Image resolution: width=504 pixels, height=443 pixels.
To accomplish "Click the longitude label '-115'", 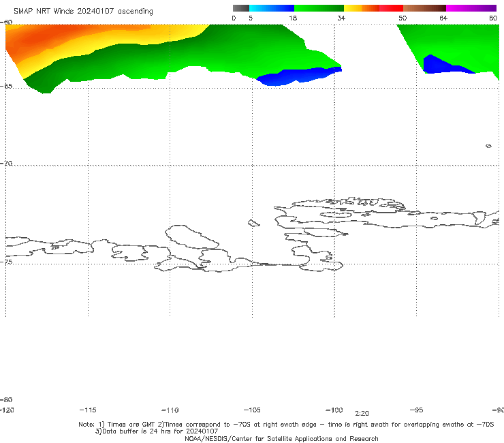I will tap(88, 410).
